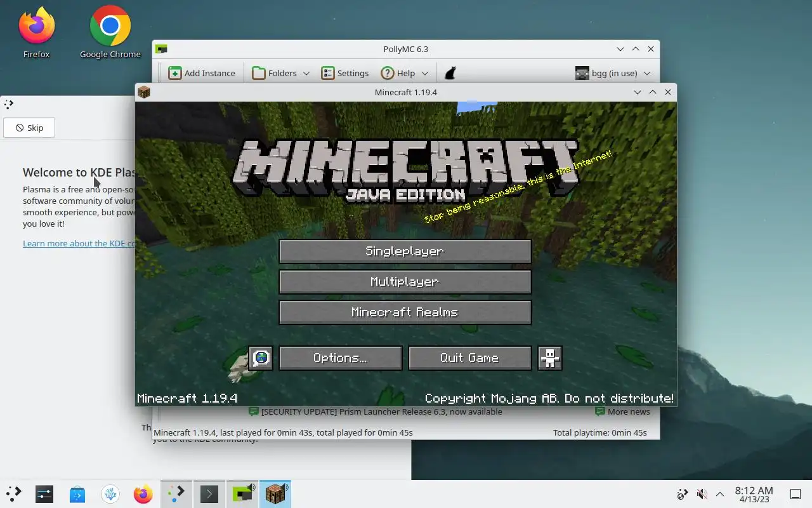
Task: Click the KDE logo icon in Welcome window
Action: pyautogui.click(x=8, y=104)
